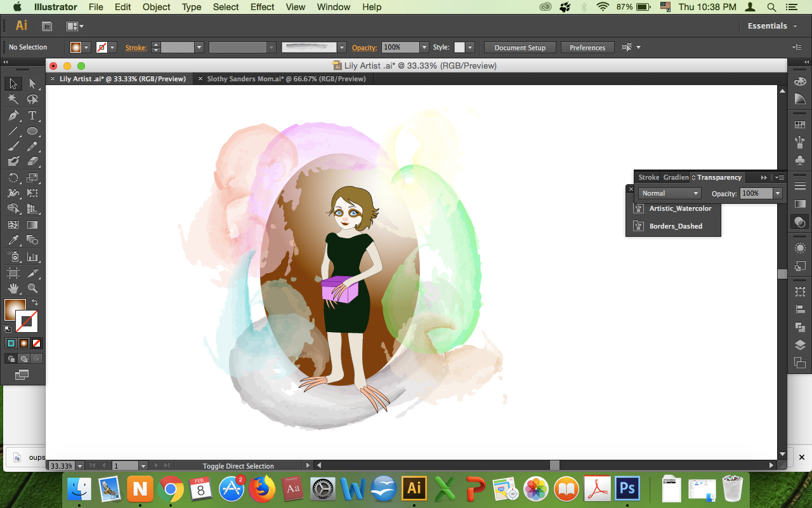Open the Appearance panel icon in dock

[800, 248]
